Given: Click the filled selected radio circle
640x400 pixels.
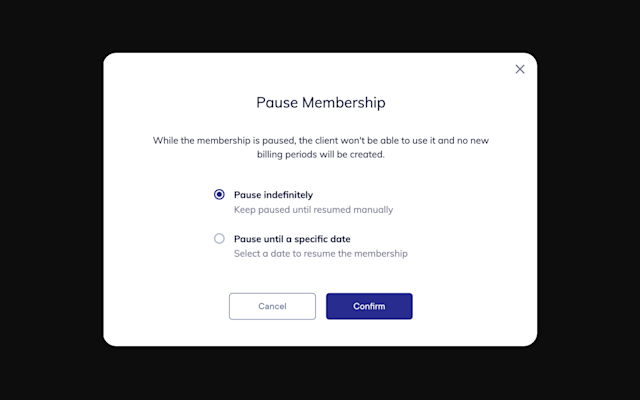Looking at the screenshot, I should (x=219, y=194).
